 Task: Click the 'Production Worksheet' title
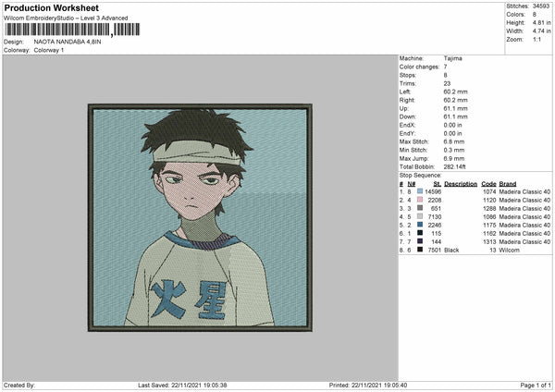51,7
